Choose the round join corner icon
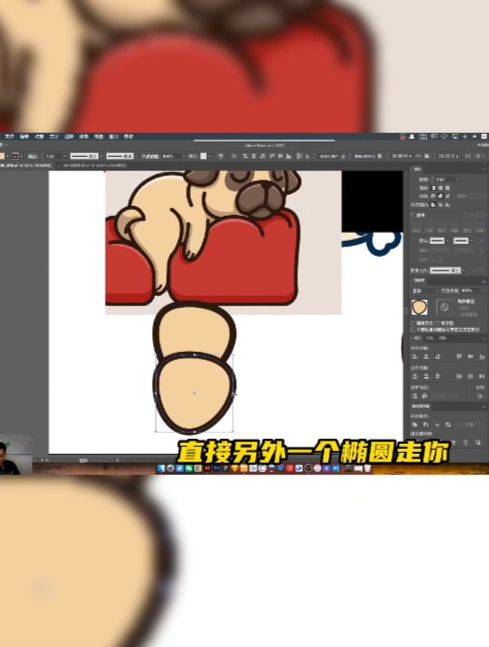 click(440, 196)
